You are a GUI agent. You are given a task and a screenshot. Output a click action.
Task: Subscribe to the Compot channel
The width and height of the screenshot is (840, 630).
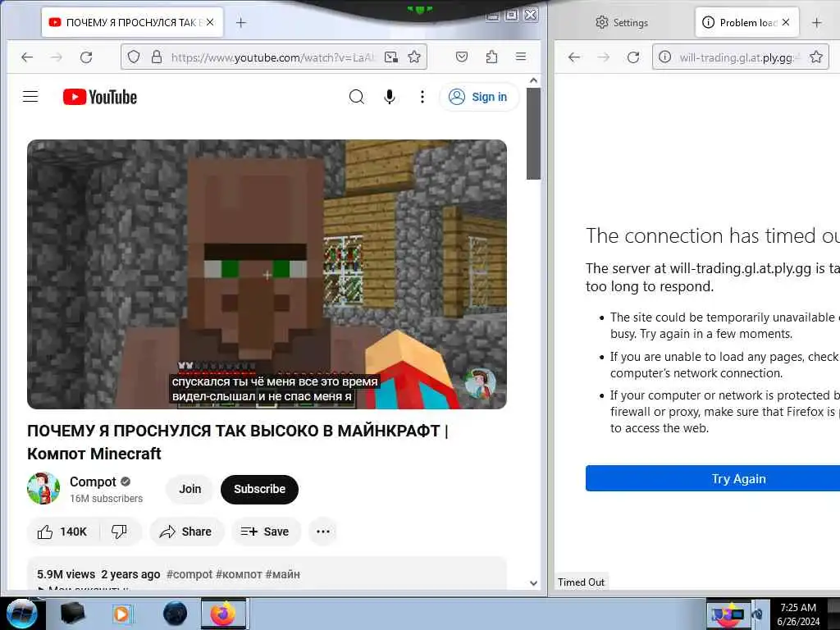click(259, 489)
